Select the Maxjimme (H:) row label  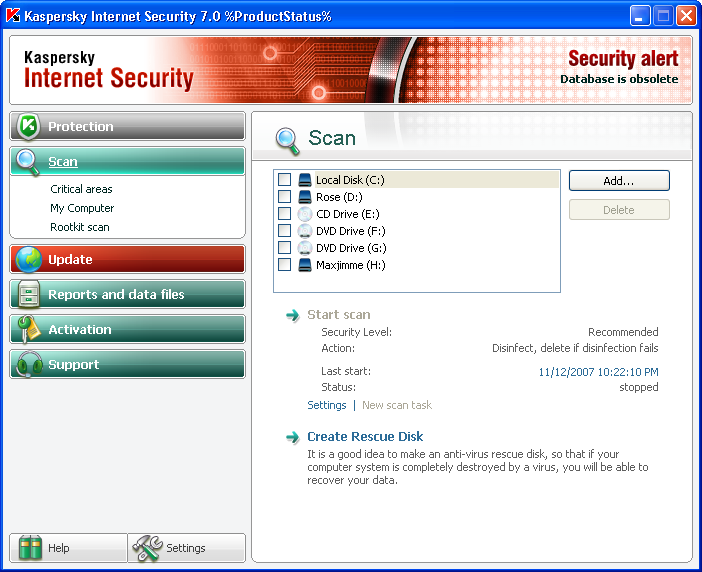click(x=351, y=265)
